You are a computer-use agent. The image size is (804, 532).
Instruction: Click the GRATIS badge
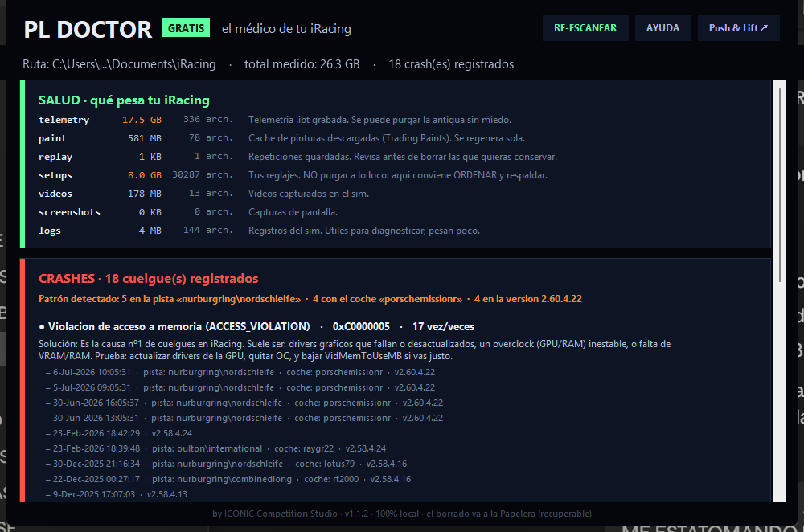point(187,28)
